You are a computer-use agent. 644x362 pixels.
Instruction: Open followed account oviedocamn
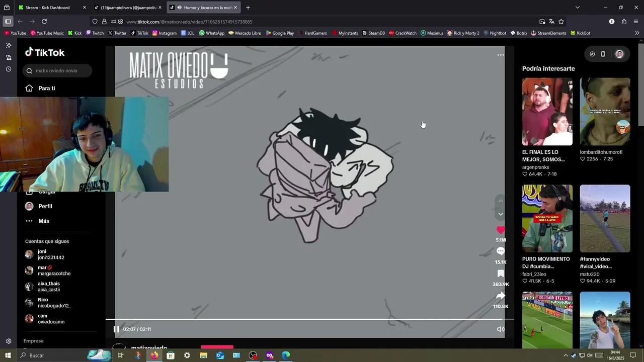coord(51,319)
